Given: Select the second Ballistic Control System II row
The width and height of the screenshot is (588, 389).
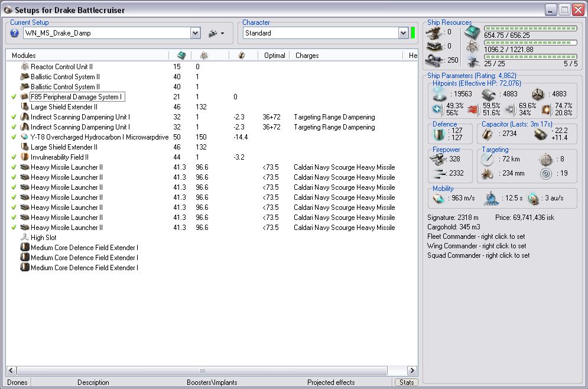Looking at the screenshot, I should (65, 87).
